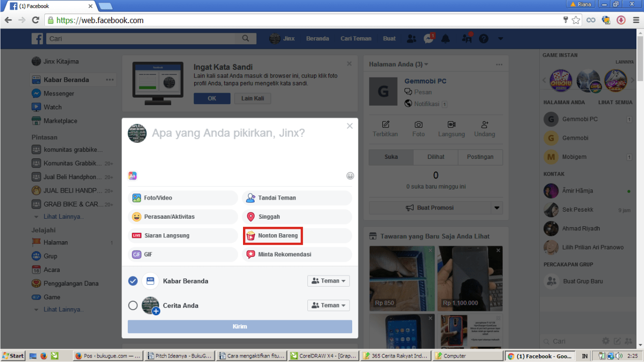Image resolution: width=644 pixels, height=362 pixels.
Task: Open friend requests icon in top bar
Action: (412, 39)
